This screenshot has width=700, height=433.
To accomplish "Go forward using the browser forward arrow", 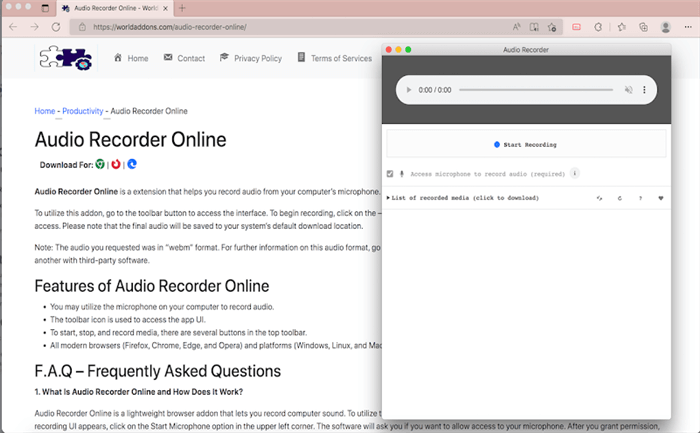I will [x=34, y=27].
